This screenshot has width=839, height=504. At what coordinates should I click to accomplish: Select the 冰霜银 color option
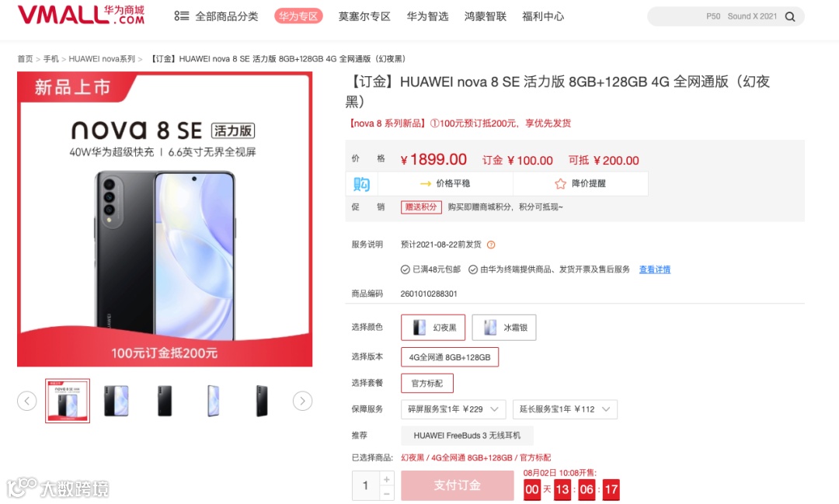(x=504, y=328)
